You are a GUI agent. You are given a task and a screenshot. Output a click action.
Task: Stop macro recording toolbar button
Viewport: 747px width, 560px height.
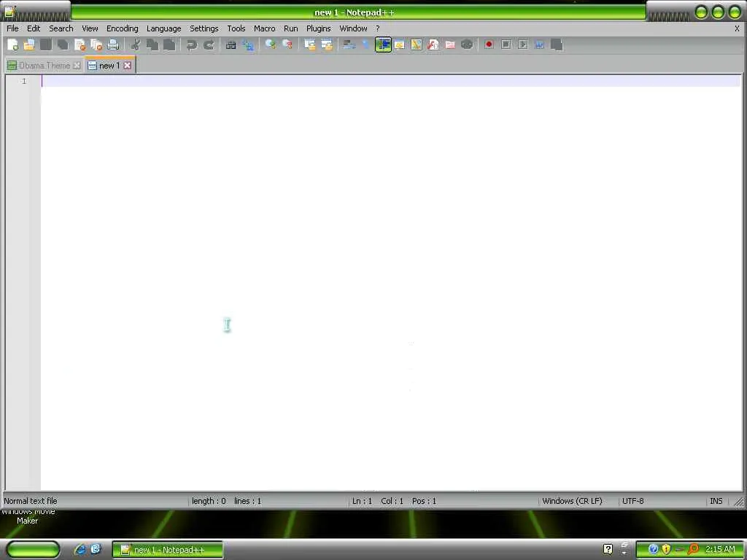click(506, 44)
